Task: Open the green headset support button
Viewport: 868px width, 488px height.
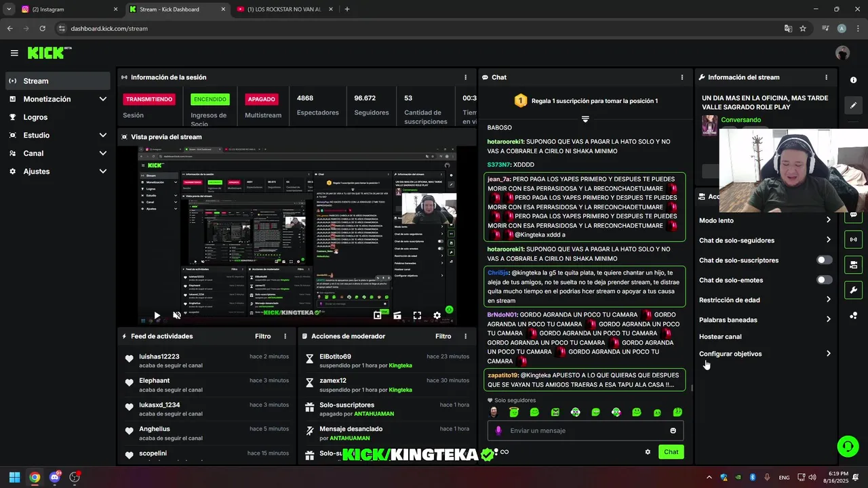Action: tap(848, 446)
